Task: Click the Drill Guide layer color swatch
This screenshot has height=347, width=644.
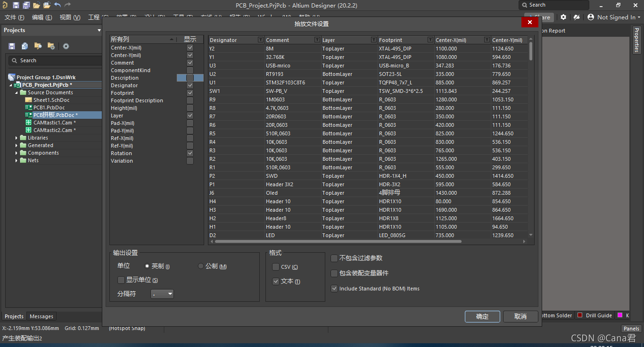Action: (x=580, y=315)
